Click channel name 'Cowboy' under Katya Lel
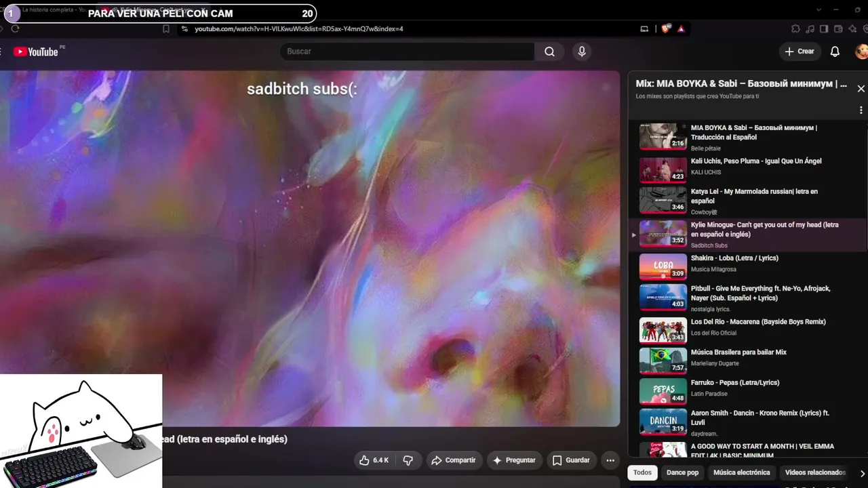Screen dimensions: 868x488 coord(703,212)
